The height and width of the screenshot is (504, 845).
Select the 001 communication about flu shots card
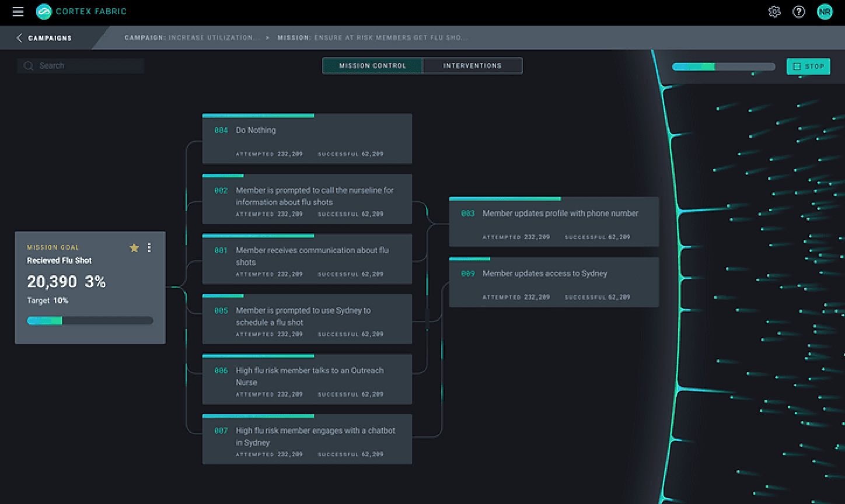307,259
